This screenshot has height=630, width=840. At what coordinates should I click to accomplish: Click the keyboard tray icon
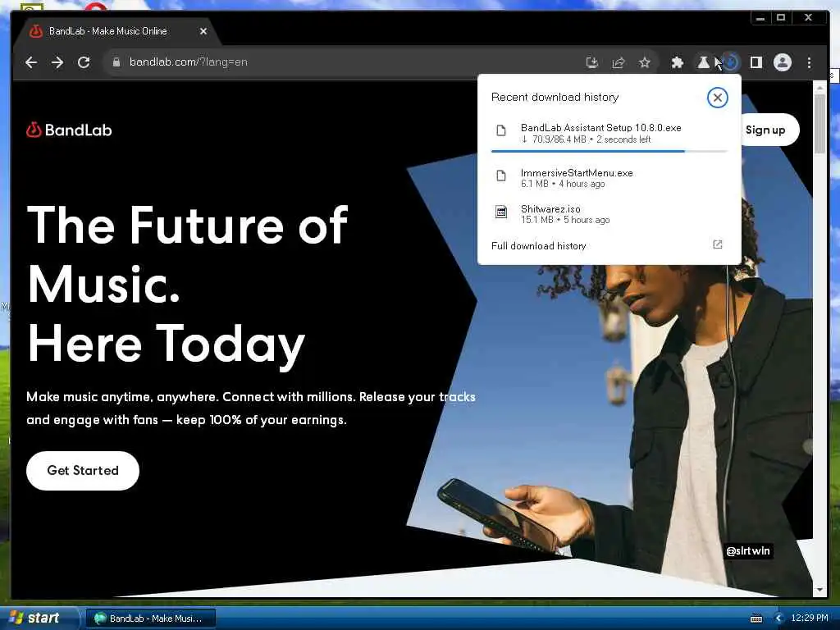[x=756, y=619]
